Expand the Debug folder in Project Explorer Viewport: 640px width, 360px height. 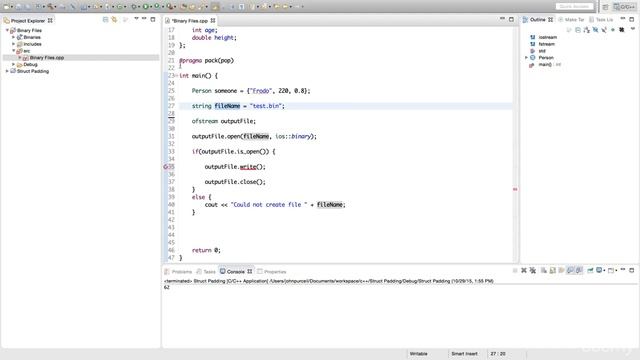(x=13, y=64)
